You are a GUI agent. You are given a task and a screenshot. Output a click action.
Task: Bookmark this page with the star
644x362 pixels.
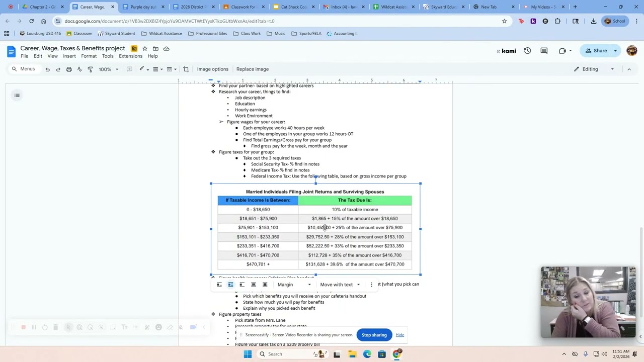click(x=504, y=21)
